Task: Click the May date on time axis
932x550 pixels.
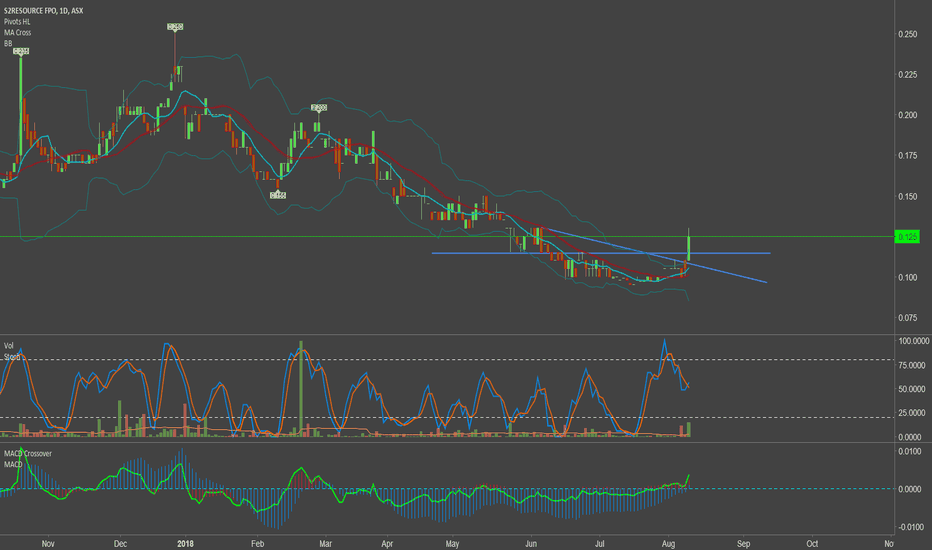Action: pos(452,543)
